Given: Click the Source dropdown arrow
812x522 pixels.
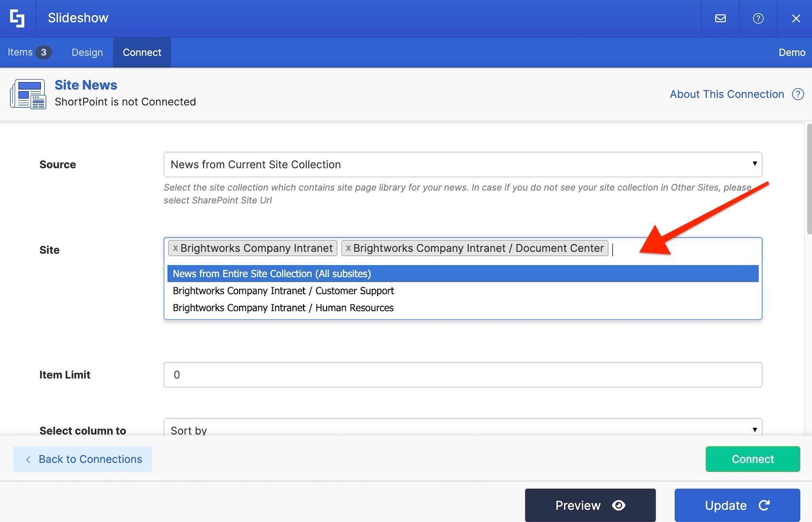Looking at the screenshot, I should point(754,164).
